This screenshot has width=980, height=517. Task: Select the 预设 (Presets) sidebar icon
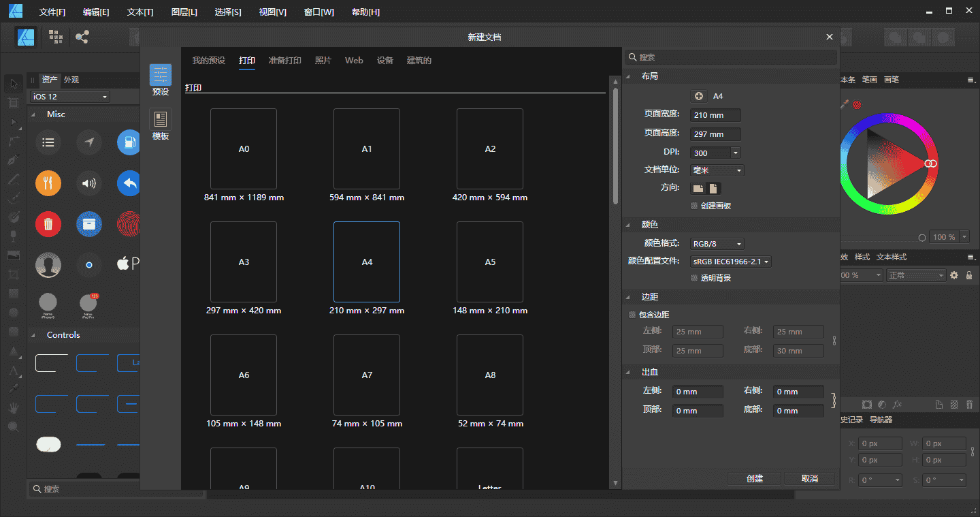[161, 76]
